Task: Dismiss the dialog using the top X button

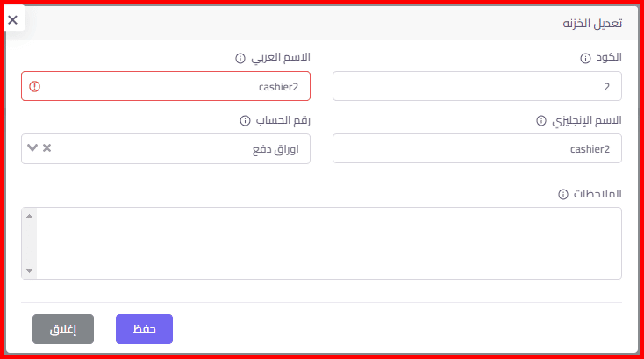Action: (x=12, y=18)
